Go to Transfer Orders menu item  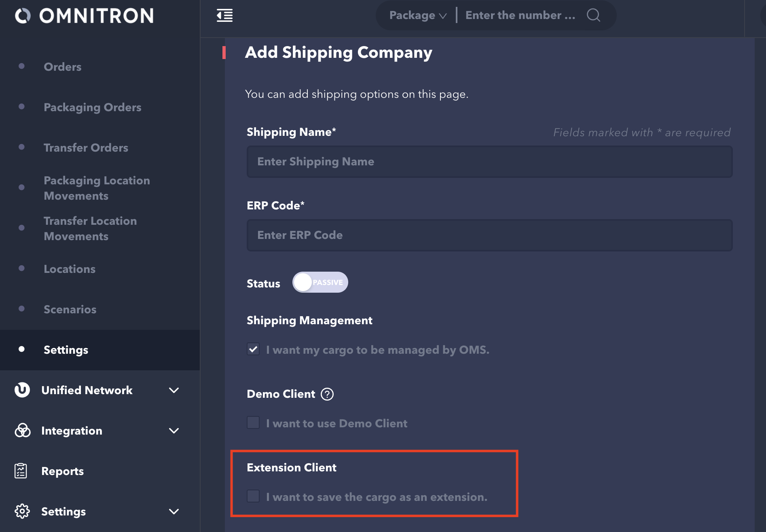click(x=86, y=148)
